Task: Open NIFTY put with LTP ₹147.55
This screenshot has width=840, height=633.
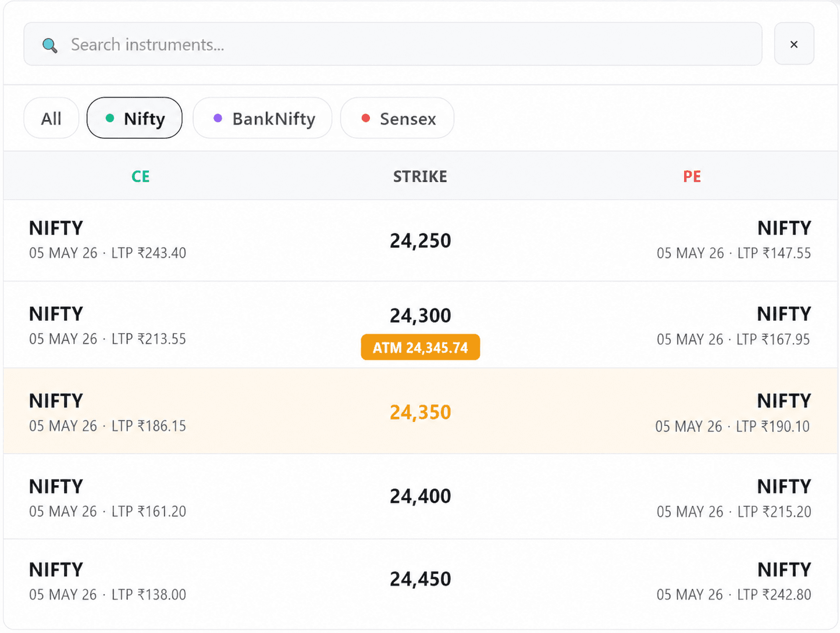Action: pos(734,240)
